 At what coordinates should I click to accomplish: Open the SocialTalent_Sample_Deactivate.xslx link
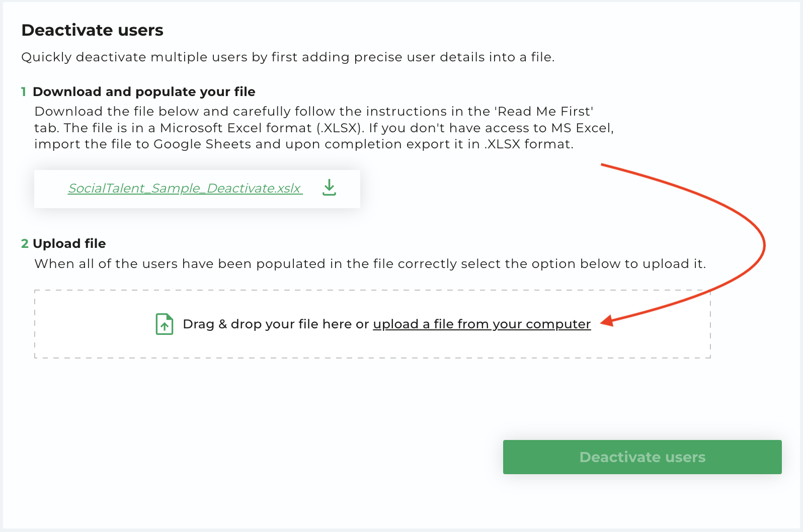coord(185,188)
